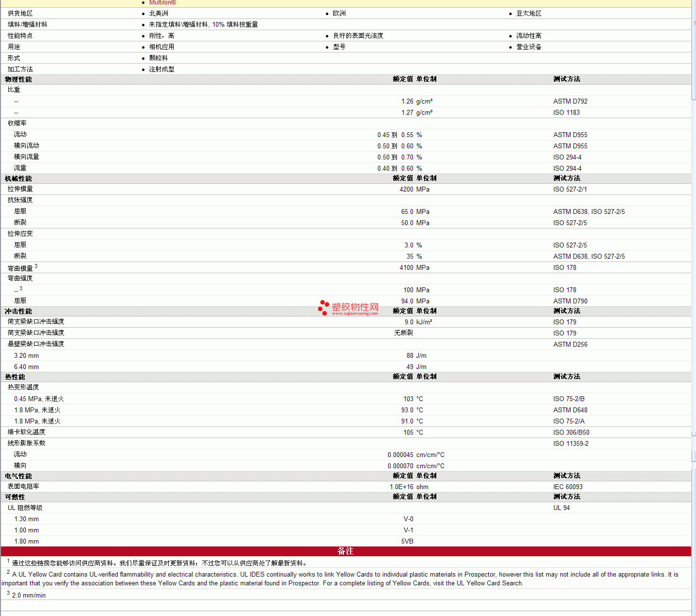Click the red 备注 notes header
Image resolution: width=696 pixels, height=616 pixels.
(x=346, y=551)
